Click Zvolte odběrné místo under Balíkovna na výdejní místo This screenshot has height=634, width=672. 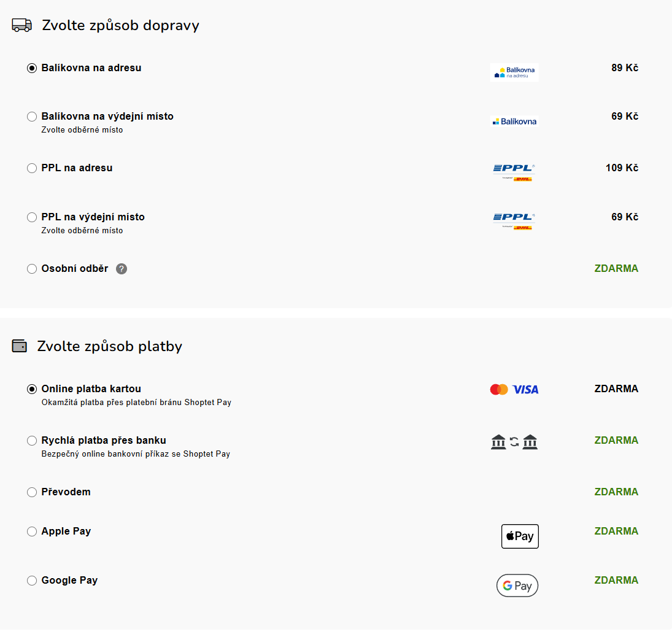[x=82, y=130]
